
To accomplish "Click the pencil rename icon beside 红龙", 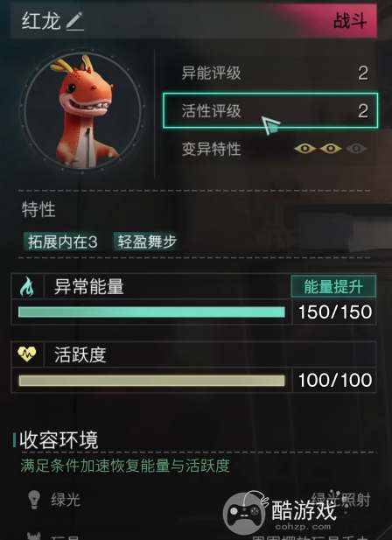I will click(x=74, y=21).
